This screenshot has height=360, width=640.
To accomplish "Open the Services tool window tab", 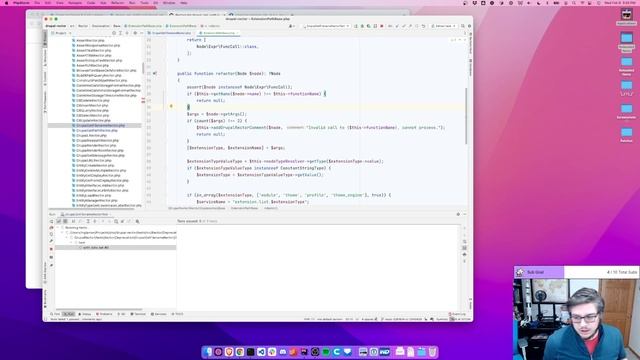I will 158,314.
